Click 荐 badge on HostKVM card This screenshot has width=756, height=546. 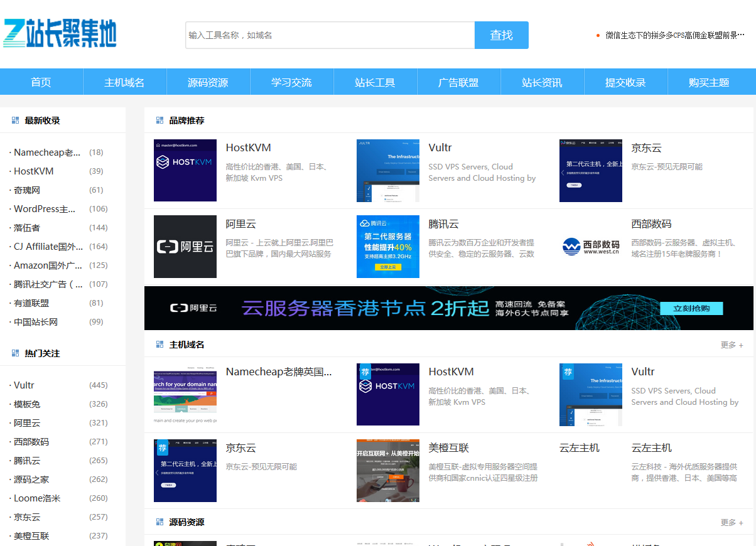click(365, 372)
